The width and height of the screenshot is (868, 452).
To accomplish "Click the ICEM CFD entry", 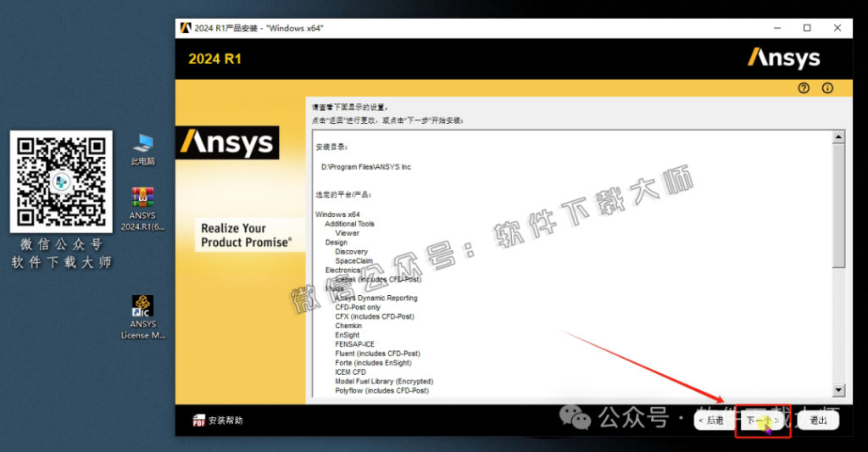I will (350, 372).
